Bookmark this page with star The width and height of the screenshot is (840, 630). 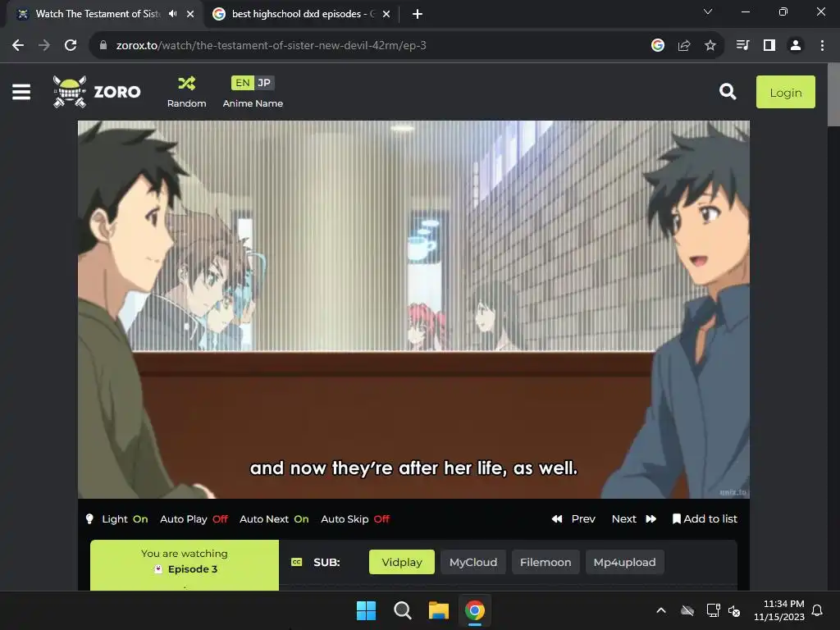710,46
